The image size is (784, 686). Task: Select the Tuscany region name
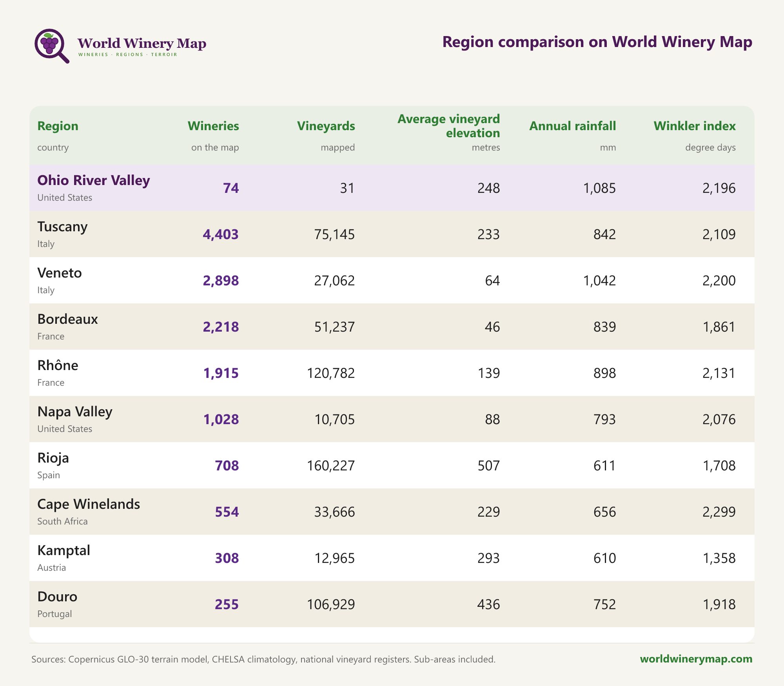click(62, 227)
